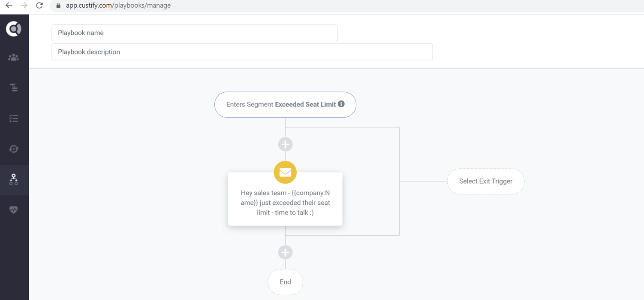The width and height of the screenshot is (644, 300).
Task: Open the People section from the sidebar
Action: coord(14,57)
